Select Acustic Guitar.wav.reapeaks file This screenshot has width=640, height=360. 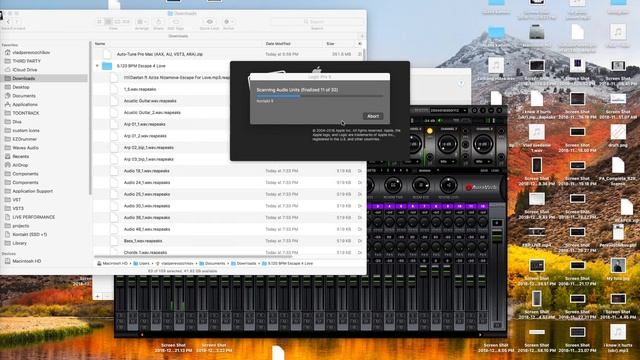click(150, 101)
